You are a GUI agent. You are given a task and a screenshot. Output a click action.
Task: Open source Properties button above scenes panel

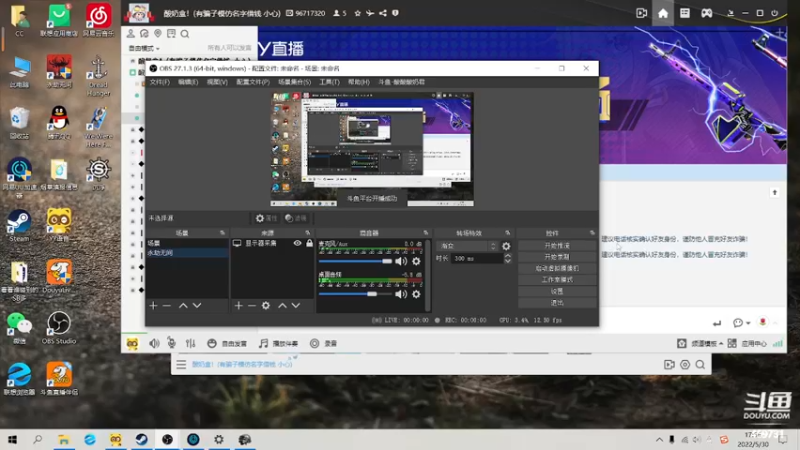[266, 218]
